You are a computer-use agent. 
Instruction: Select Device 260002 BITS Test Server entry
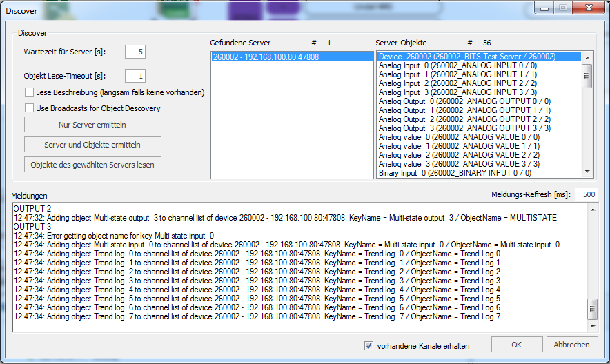pos(480,57)
